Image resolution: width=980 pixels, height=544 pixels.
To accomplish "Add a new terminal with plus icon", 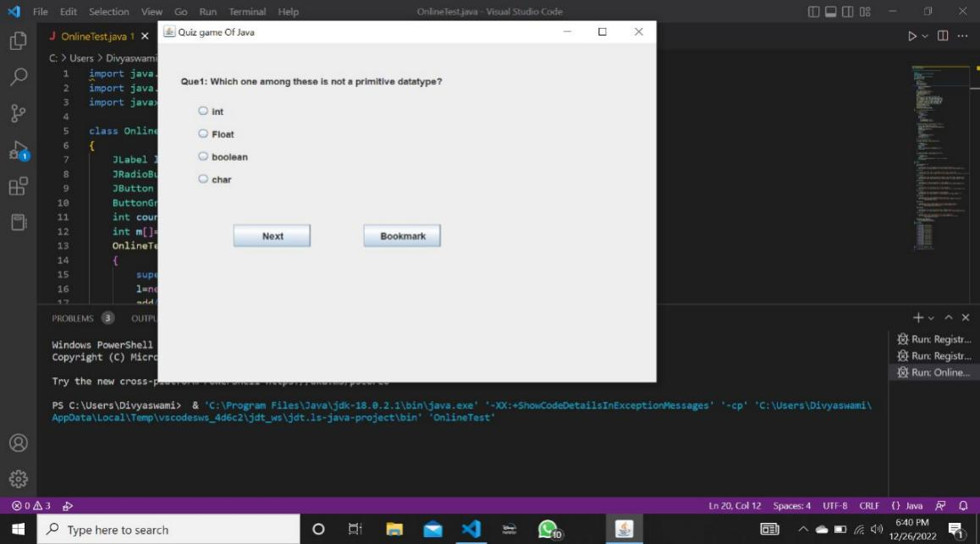I will (917, 318).
